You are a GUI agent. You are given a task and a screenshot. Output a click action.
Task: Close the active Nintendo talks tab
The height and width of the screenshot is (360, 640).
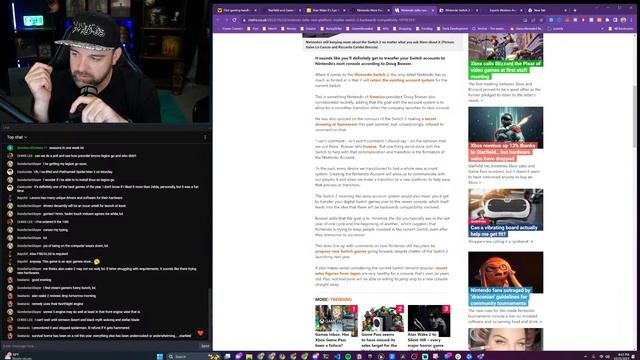tap(433, 10)
